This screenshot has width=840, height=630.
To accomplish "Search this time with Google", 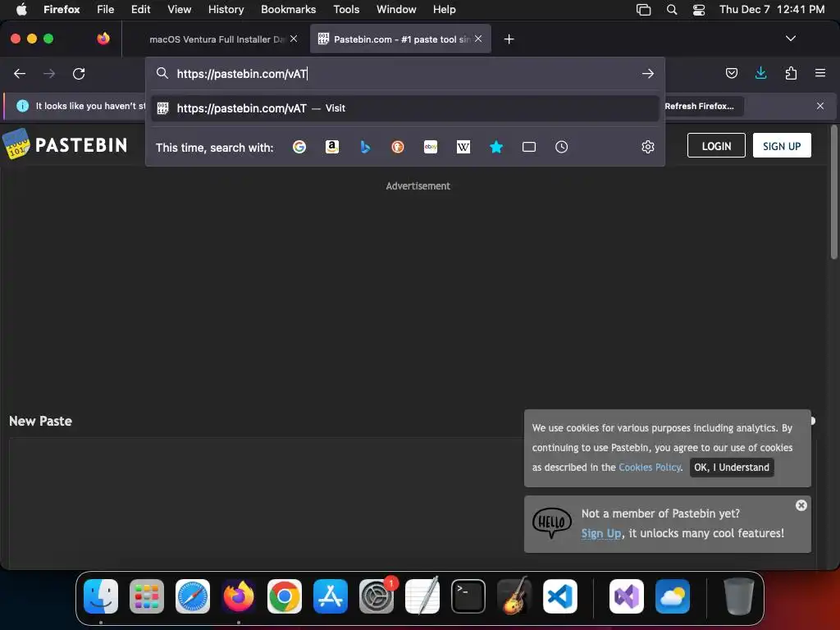I will 299,147.
